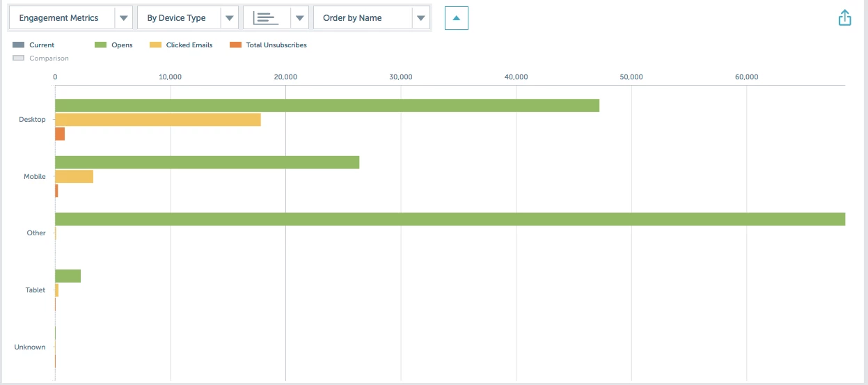Click the Mobile axis label
Image resolution: width=868 pixels, height=385 pixels.
coord(35,177)
